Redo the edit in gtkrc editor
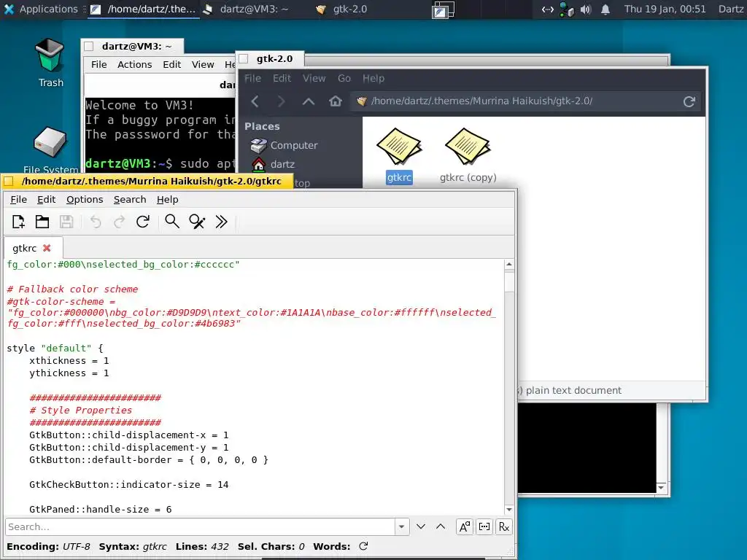747x560 pixels. click(119, 222)
